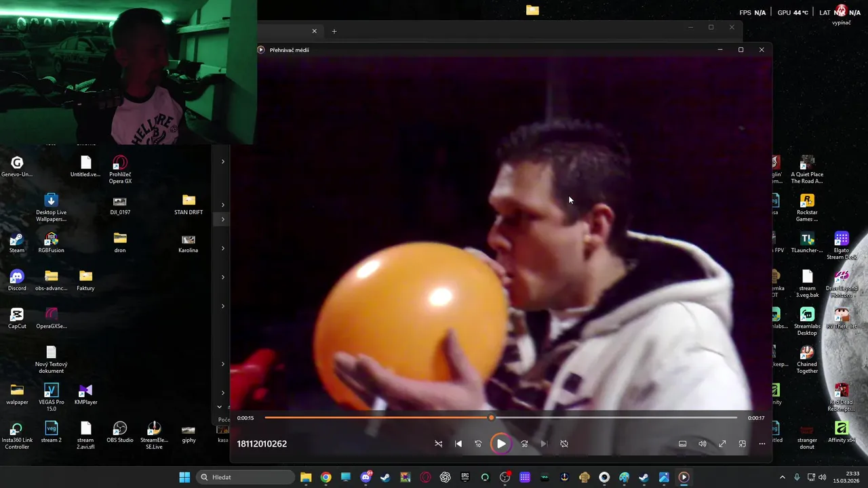Open the stranger donut file
Screen dimensions: 868x488
click(x=807, y=435)
